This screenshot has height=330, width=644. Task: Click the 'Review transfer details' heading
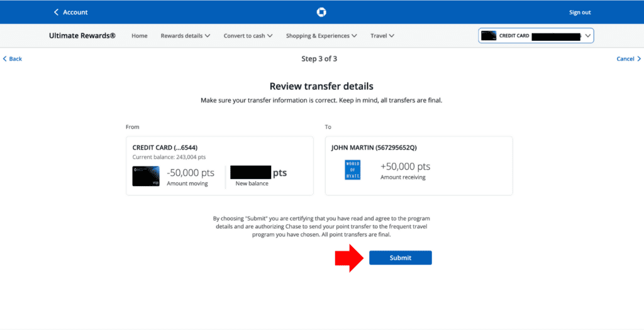click(321, 86)
